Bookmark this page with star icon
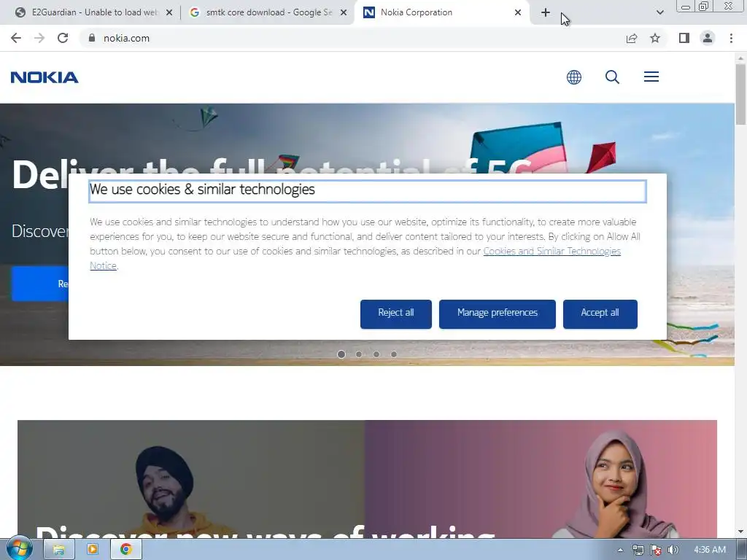Viewport: 747px width, 560px height. pyautogui.click(x=655, y=38)
